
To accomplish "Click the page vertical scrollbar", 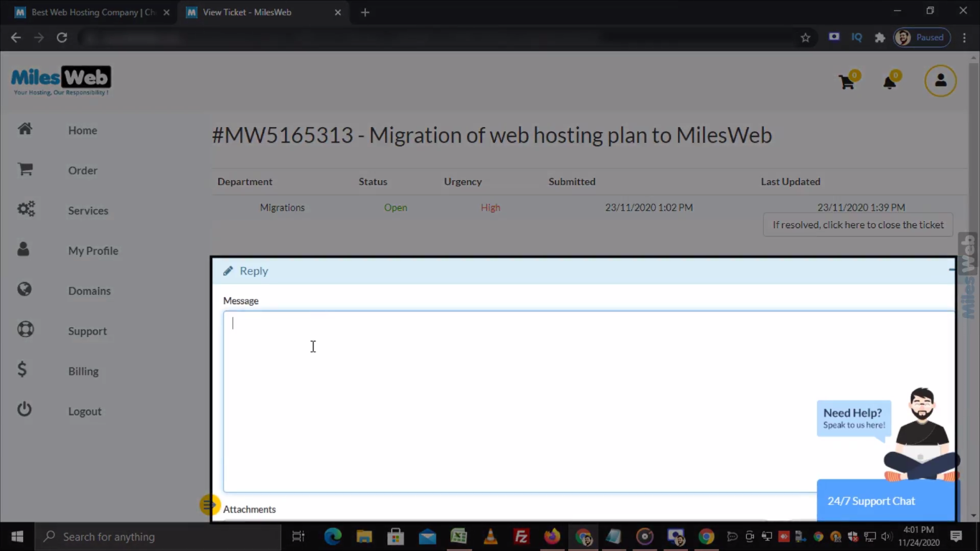I will 974,287.
